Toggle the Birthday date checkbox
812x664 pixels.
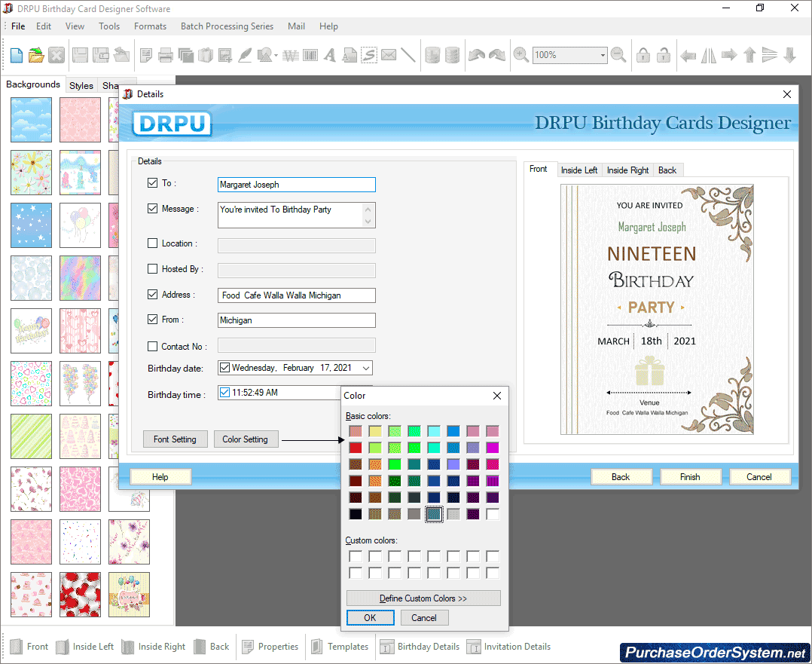224,368
